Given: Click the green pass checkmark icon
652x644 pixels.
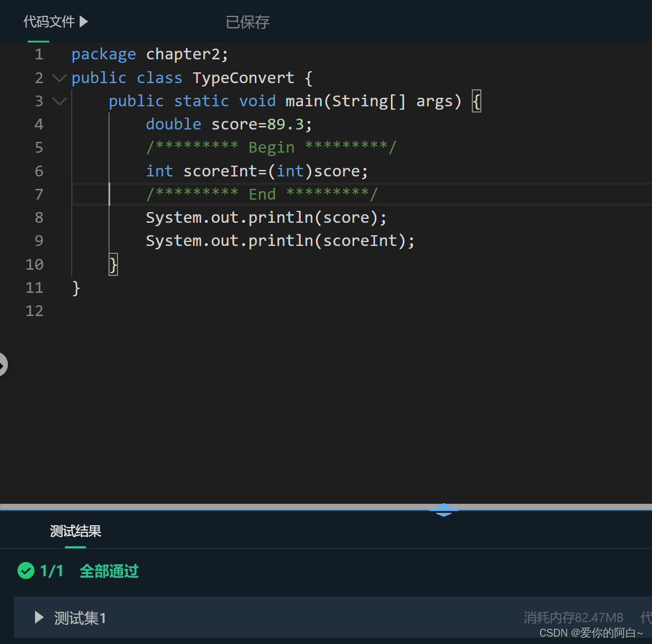Looking at the screenshot, I should pos(26,571).
